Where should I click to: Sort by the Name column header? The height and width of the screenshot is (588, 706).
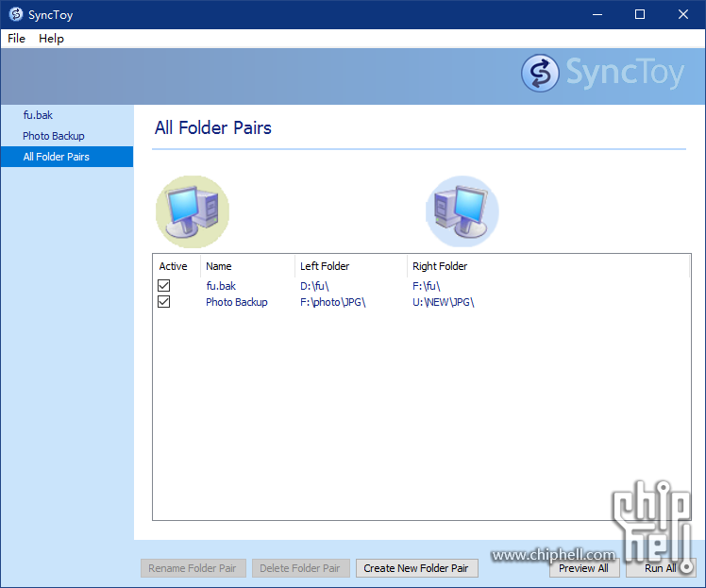click(x=247, y=266)
